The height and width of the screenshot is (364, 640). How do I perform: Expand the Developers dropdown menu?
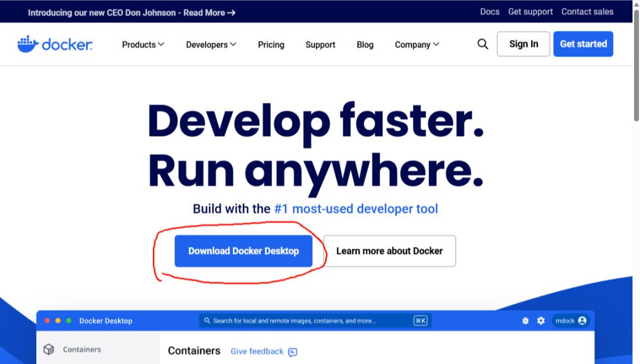(211, 44)
